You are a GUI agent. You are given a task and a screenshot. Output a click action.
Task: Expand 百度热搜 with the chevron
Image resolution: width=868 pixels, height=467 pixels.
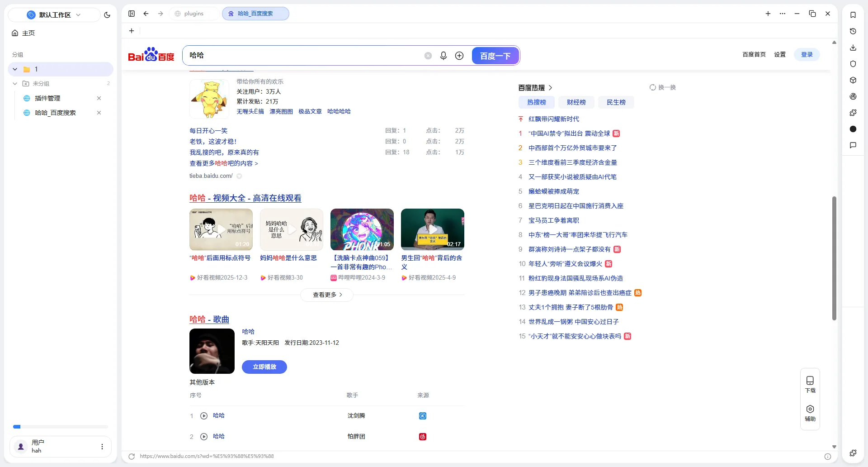coord(550,88)
